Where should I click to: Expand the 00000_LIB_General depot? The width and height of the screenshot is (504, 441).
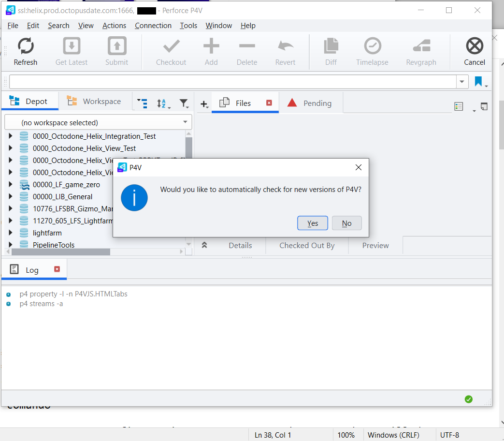10,196
